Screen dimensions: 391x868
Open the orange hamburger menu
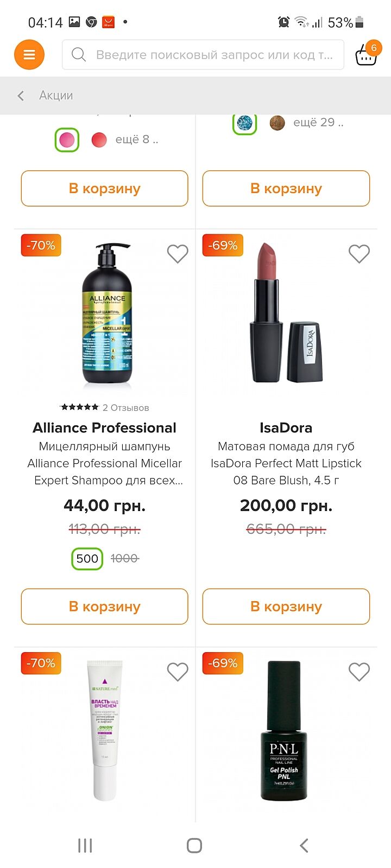coord(29,55)
